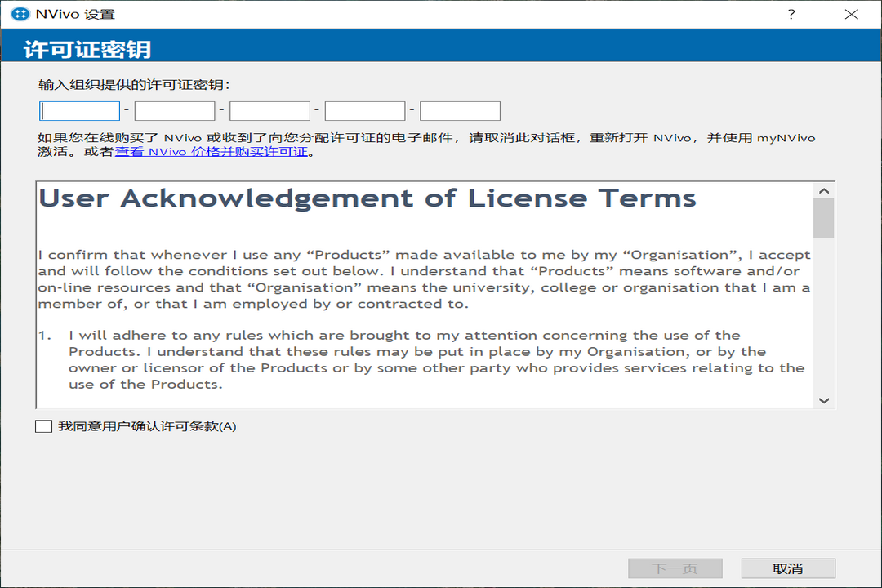
Task: Click inside the license agreement text area
Action: tap(408, 310)
